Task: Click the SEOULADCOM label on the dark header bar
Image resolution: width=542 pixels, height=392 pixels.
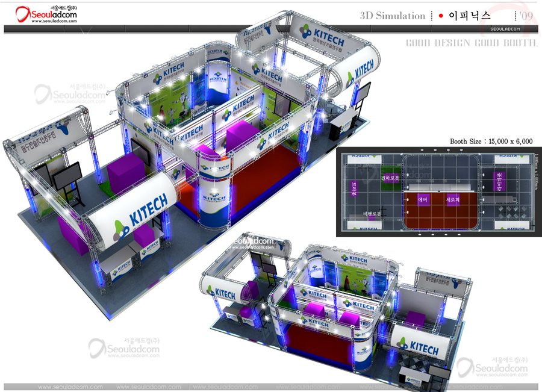Action: [506, 29]
